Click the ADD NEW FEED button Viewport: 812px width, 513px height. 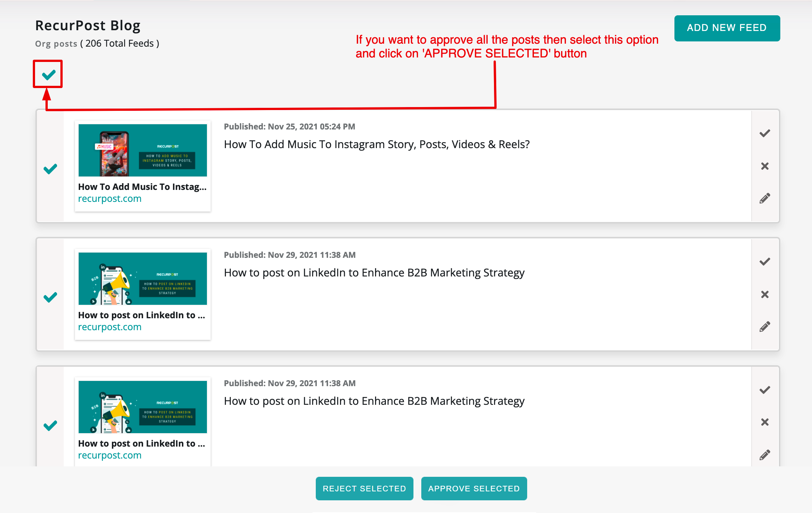coord(727,28)
